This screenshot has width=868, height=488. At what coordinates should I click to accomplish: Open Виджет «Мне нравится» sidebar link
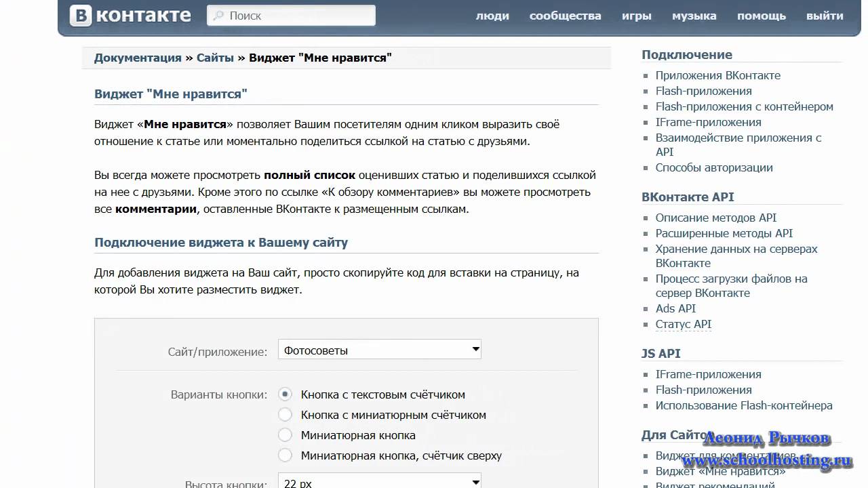click(721, 471)
